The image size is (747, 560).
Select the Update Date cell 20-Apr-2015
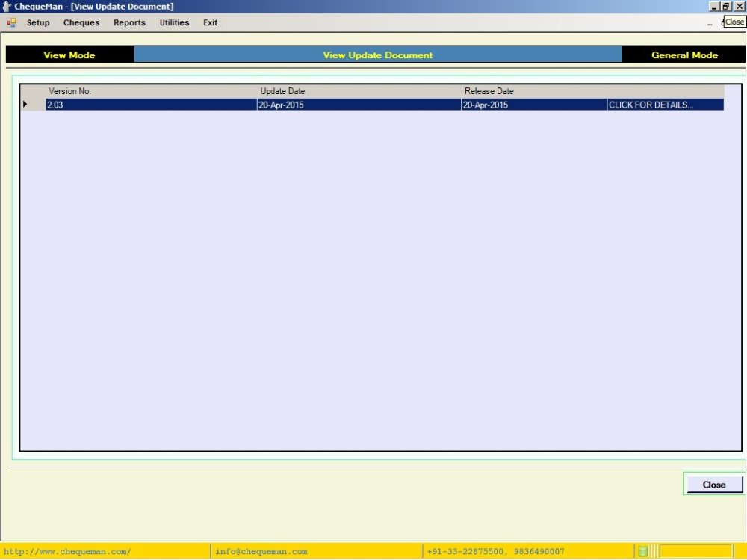359,105
